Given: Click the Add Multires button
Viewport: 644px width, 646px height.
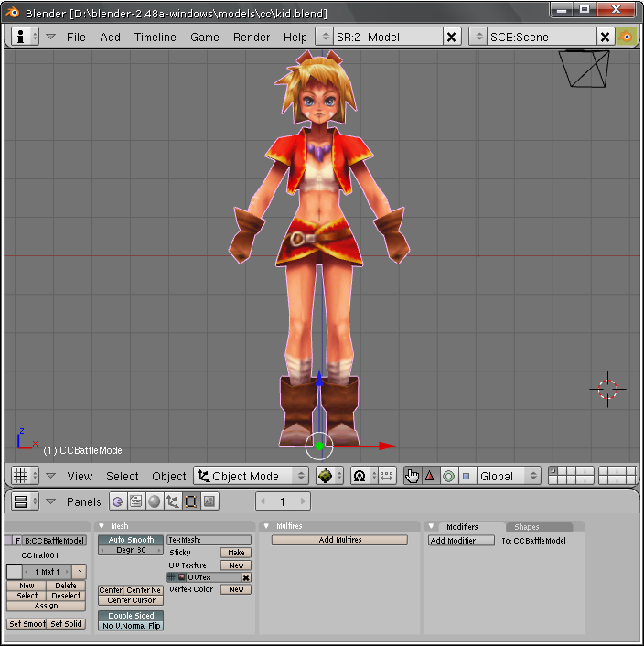Looking at the screenshot, I should point(339,540).
